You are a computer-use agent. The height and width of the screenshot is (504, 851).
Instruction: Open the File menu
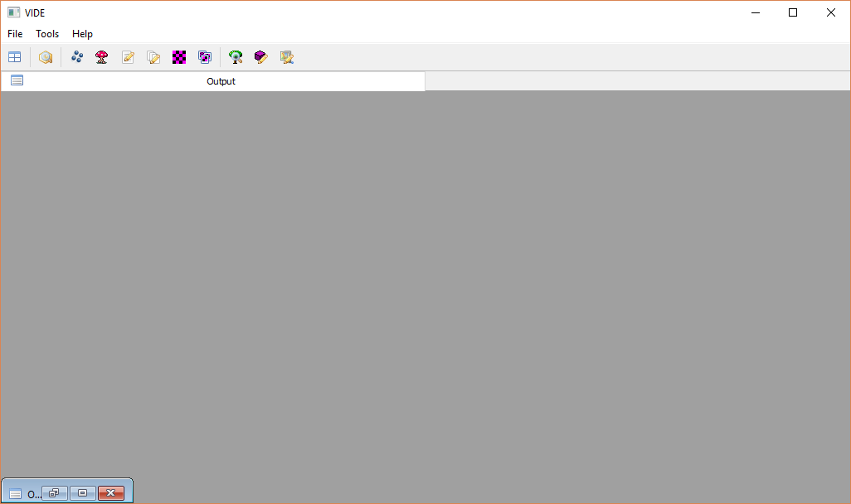pyautogui.click(x=15, y=34)
